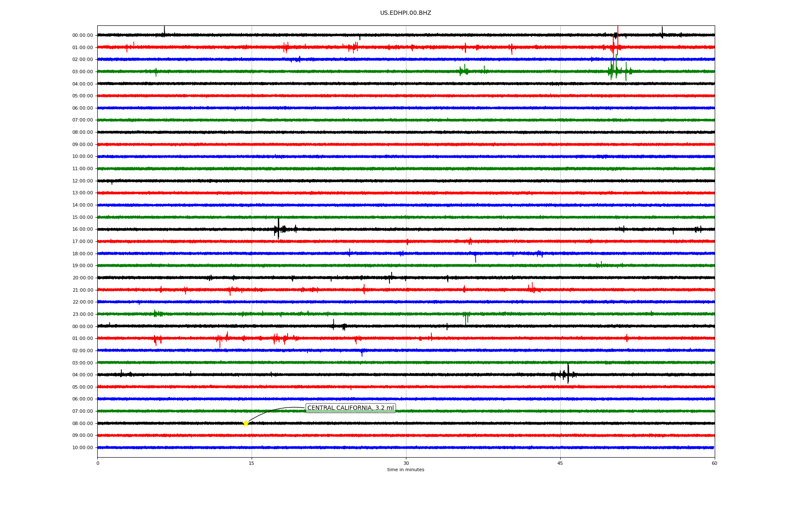This screenshot has height=508, width=812.
Task: Click the x-axis tick label 45
Action: (x=560, y=463)
